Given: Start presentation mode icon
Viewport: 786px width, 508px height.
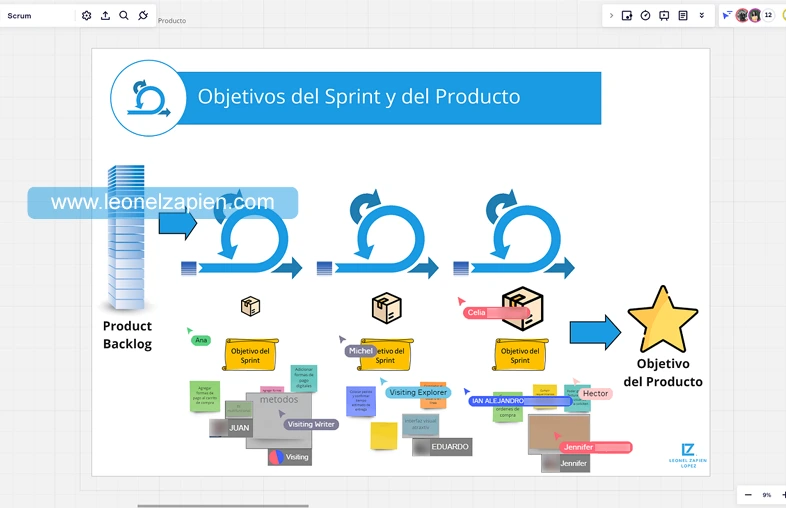Looking at the screenshot, I should [x=664, y=16].
